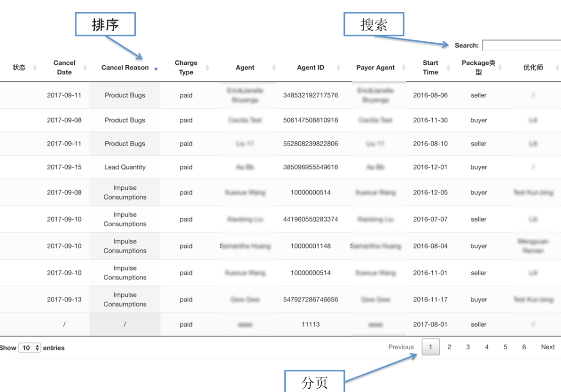Viewport: 561px width, 392px height.
Task: Open page 4 of the table
Action: point(487,347)
